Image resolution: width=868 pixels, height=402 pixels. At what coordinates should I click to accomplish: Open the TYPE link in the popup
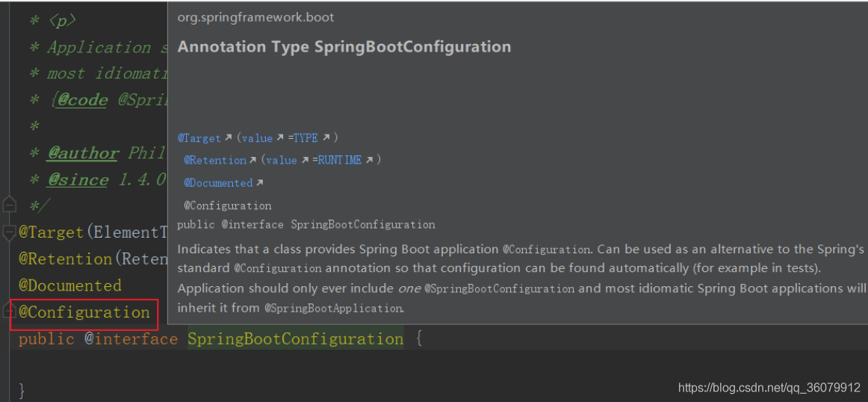[x=306, y=138]
